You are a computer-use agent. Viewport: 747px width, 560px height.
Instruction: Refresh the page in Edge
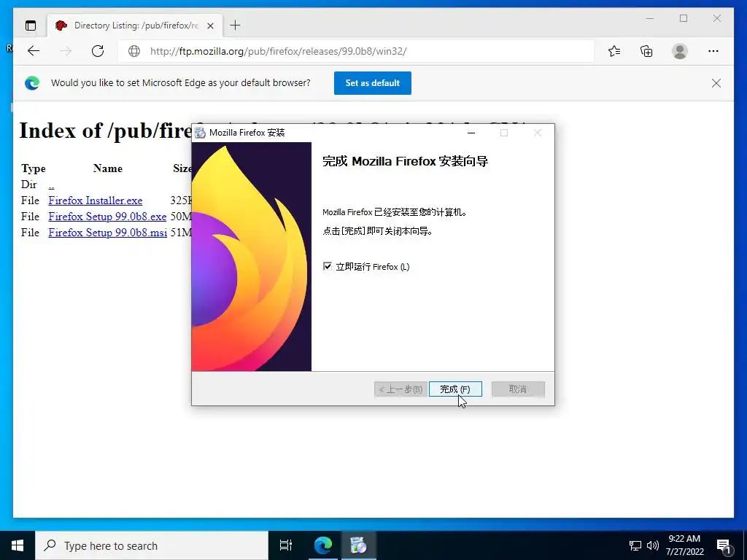pos(98,51)
